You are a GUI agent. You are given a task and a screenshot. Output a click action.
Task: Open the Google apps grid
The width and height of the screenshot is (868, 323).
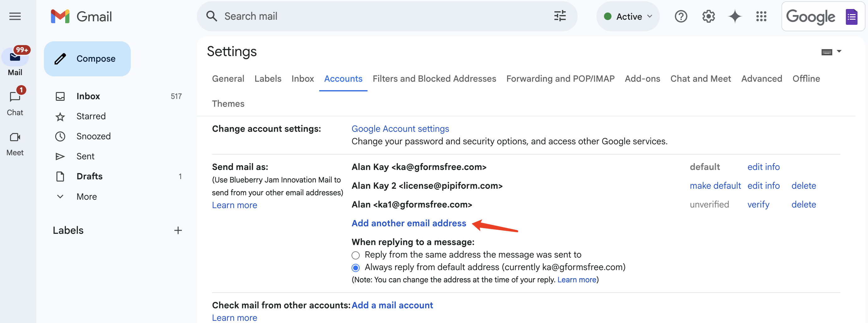761,16
